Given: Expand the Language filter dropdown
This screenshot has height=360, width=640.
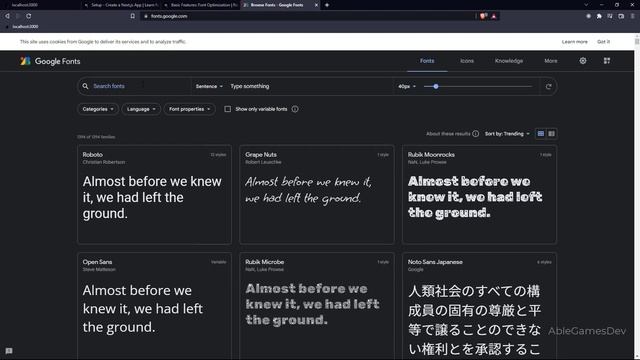Looking at the screenshot, I should [x=141, y=109].
